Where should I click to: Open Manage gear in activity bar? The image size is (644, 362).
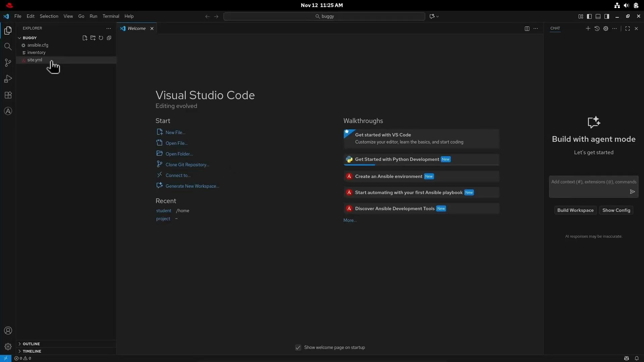[8, 347]
